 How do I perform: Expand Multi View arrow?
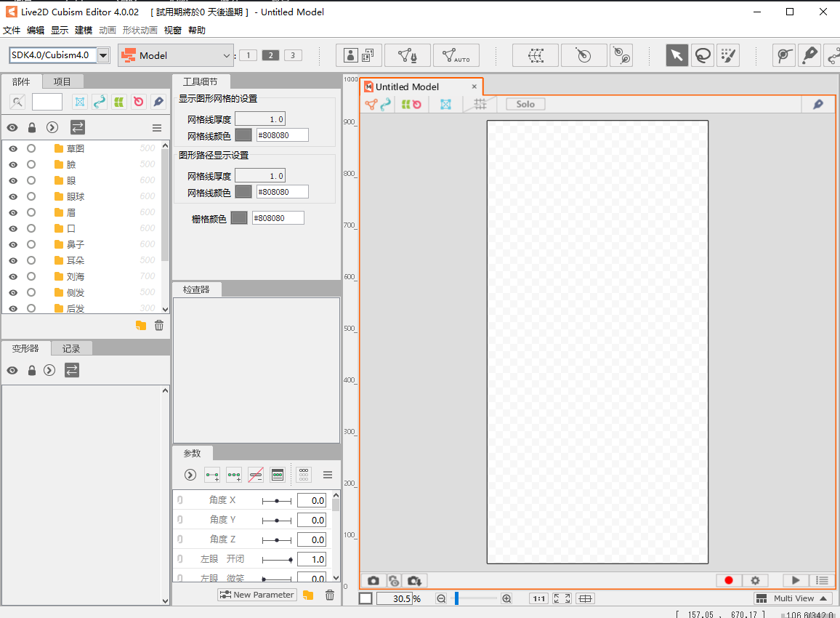tap(823, 598)
